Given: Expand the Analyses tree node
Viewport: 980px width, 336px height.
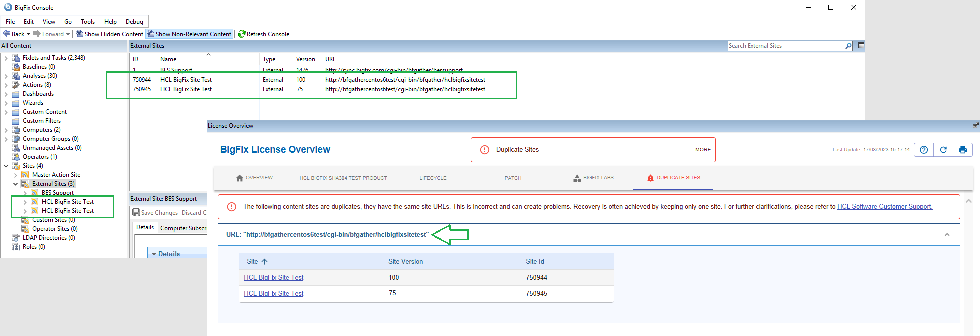Looking at the screenshot, I should pyautogui.click(x=6, y=76).
